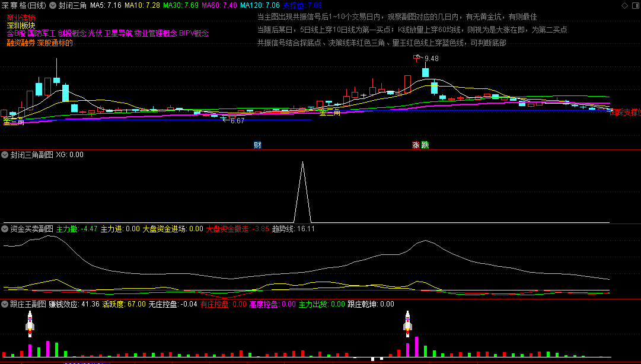Click the 跟庄乾坤: 0.00 value
The height and width of the screenshot is (364, 641).
click(x=371, y=304)
